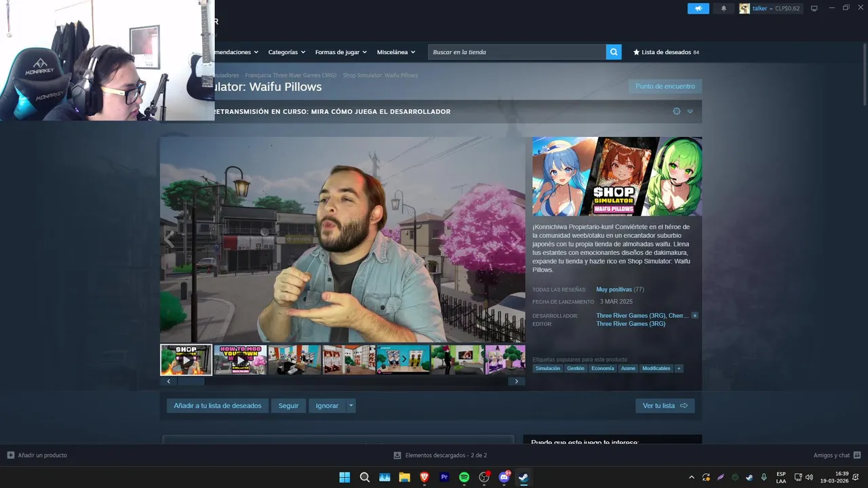
Task: Open the Categorías menu
Action: pyautogui.click(x=286, y=52)
